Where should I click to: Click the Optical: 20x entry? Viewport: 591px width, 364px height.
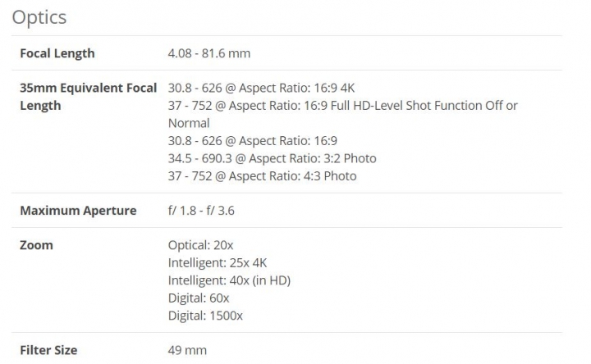click(200, 245)
